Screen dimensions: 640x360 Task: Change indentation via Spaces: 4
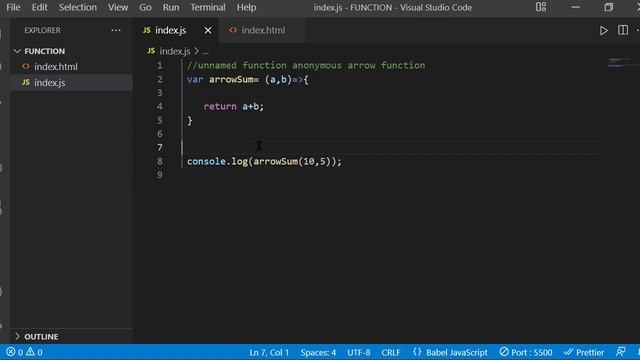click(x=318, y=352)
